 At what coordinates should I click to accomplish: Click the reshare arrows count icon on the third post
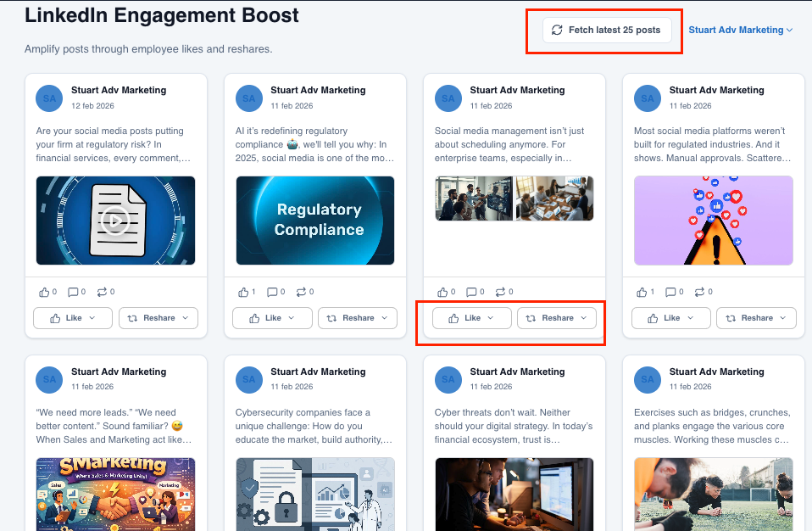click(500, 291)
